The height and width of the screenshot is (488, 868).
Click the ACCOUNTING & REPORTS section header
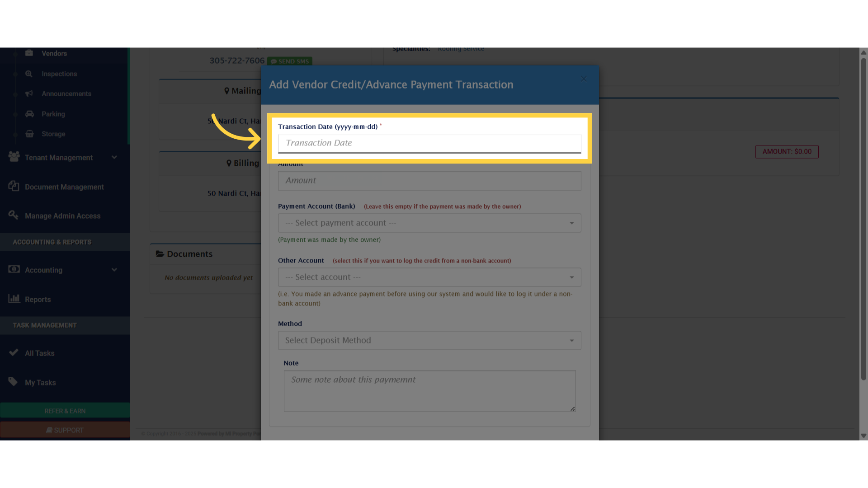click(52, 242)
